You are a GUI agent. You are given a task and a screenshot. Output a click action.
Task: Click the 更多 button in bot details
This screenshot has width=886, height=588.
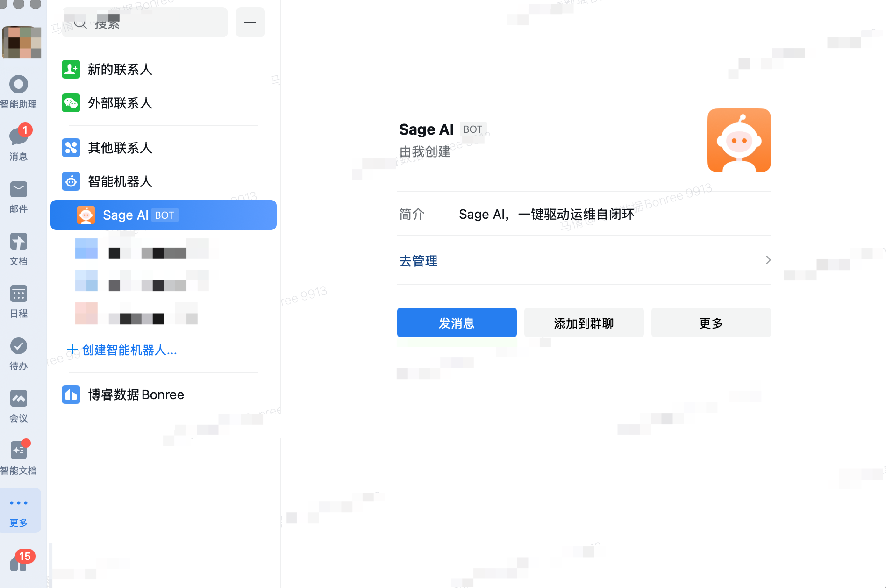click(711, 323)
